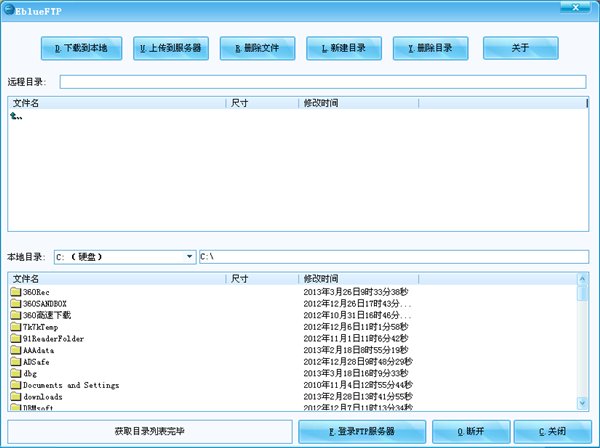
Task: Click the scrollbar up arrow in local list
Action: [582, 279]
